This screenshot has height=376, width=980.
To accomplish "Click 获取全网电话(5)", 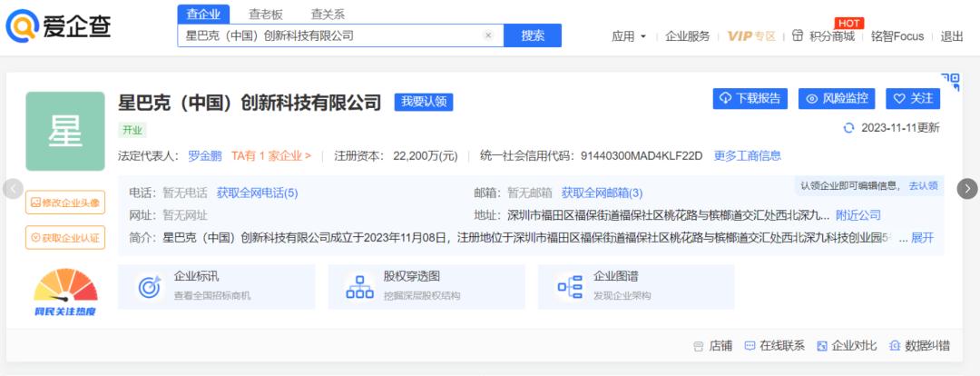I will click(258, 193).
